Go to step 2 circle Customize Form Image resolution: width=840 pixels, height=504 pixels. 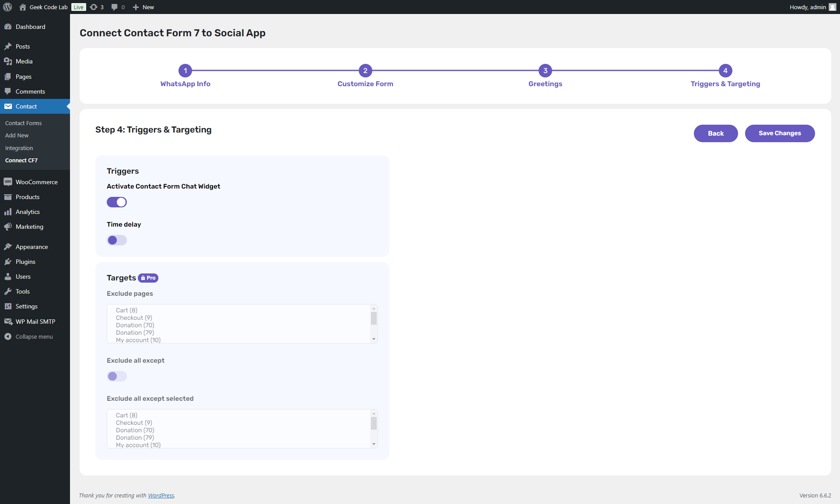click(x=365, y=70)
